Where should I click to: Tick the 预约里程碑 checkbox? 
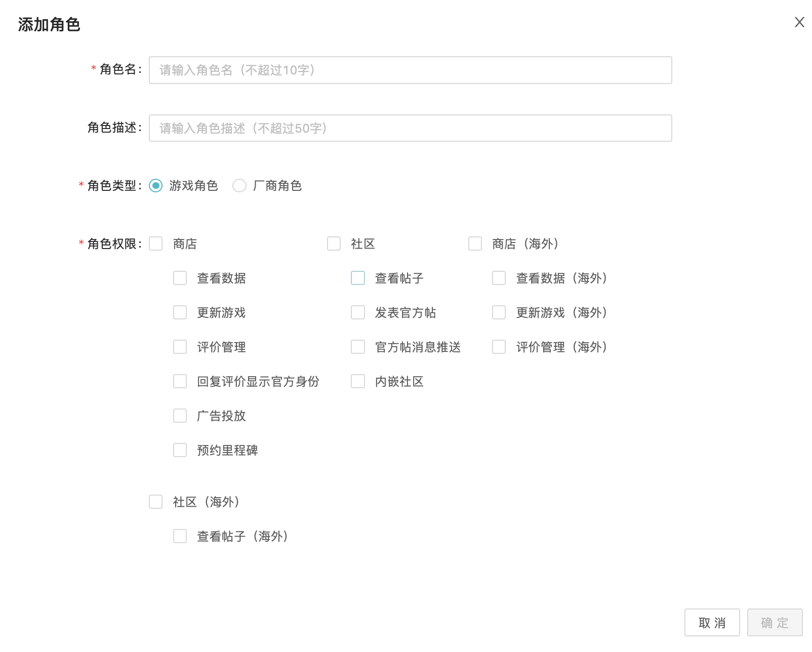tap(180, 451)
